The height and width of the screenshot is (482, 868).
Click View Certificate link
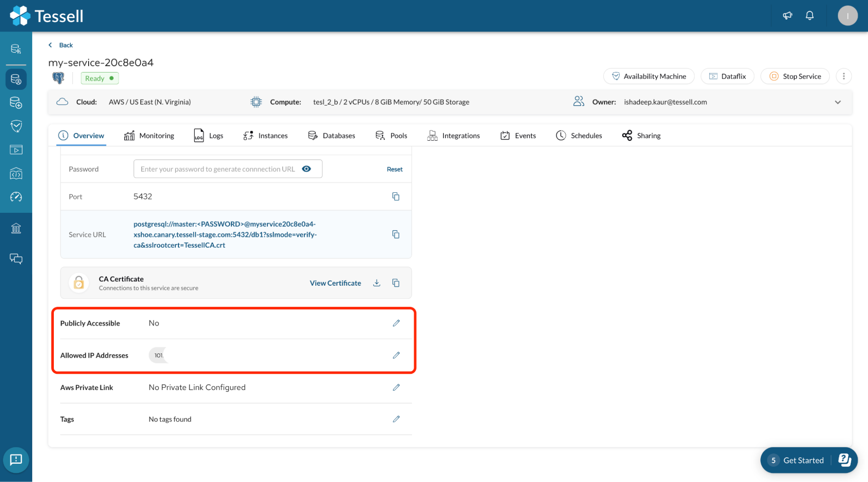pyautogui.click(x=335, y=283)
